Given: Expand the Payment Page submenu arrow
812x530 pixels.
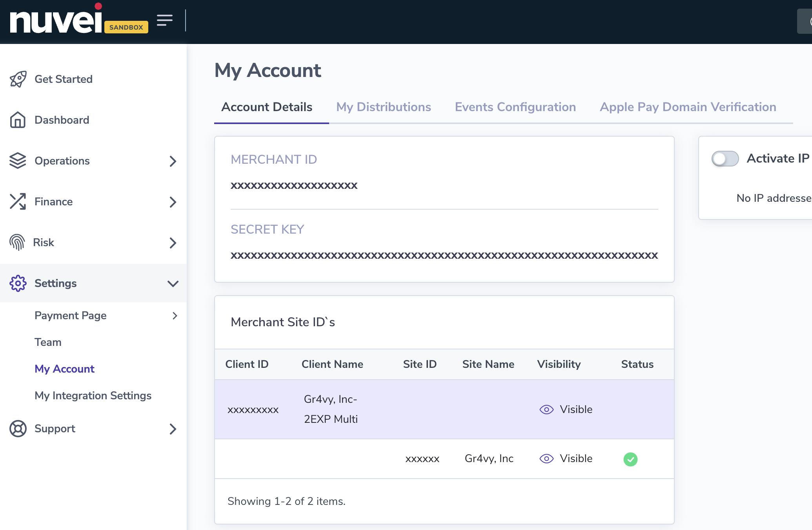Looking at the screenshot, I should (x=175, y=316).
